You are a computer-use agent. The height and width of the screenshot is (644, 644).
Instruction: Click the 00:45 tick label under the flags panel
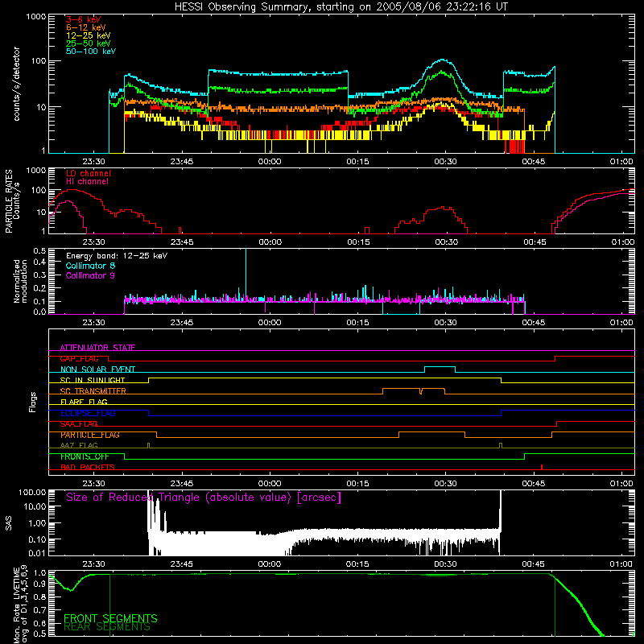pos(534,484)
